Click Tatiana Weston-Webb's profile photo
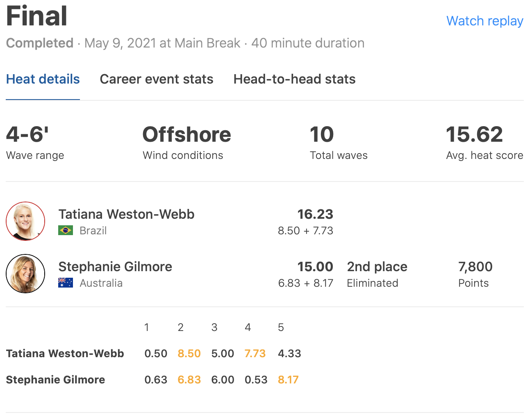 tap(25, 221)
